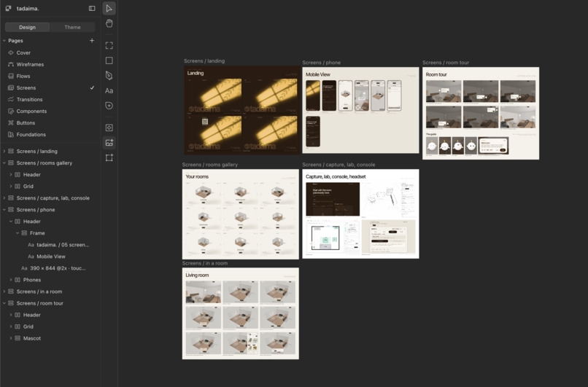Click the Mascot layer icon
This screenshot has width=588, height=387.
[x=18, y=338]
